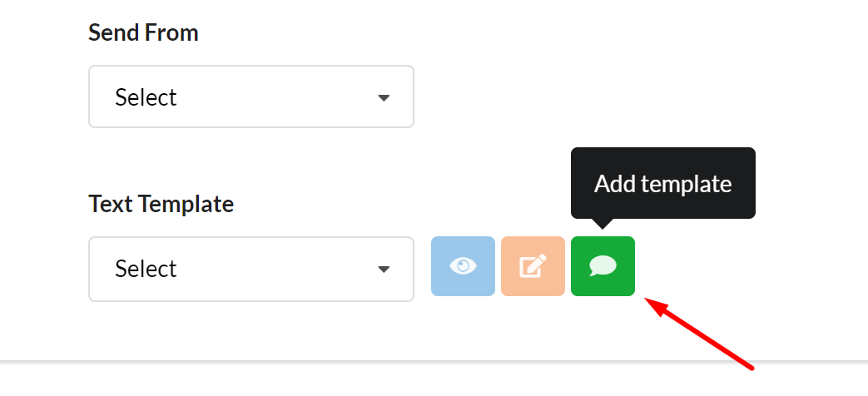Click the "Add template" tooltip bubble

[x=662, y=183]
